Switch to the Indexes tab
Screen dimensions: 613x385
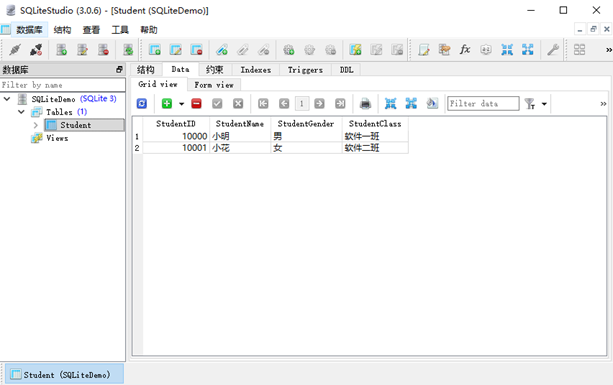click(256, 70)
